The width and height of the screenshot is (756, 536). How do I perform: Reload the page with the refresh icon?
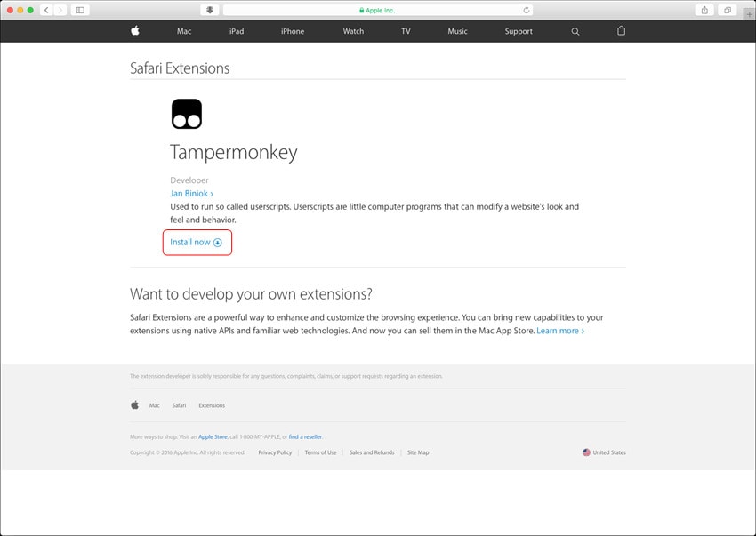point(527,10)
